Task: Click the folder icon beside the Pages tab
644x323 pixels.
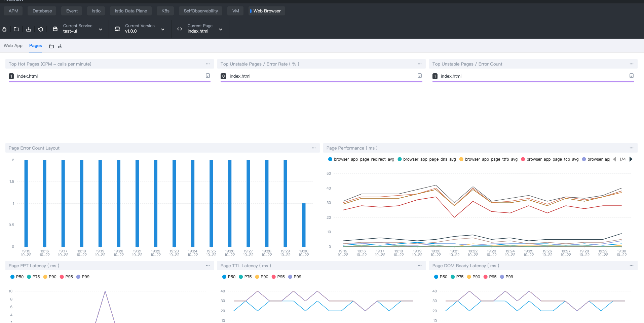Action: click(51, 46)
